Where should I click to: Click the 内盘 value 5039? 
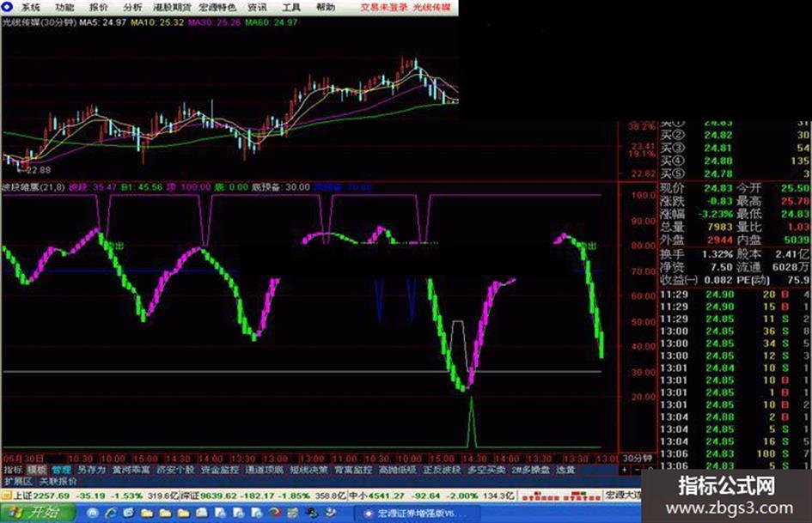click(x=797, y=240)
